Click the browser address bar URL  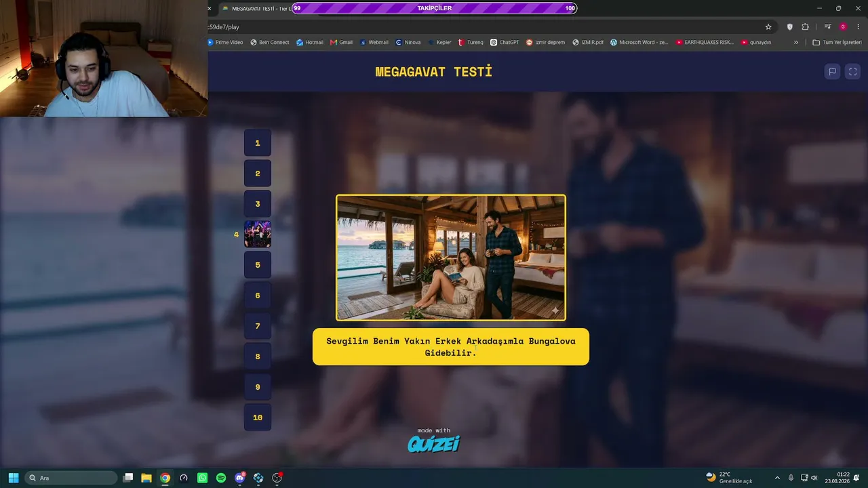tap(224, 27)
